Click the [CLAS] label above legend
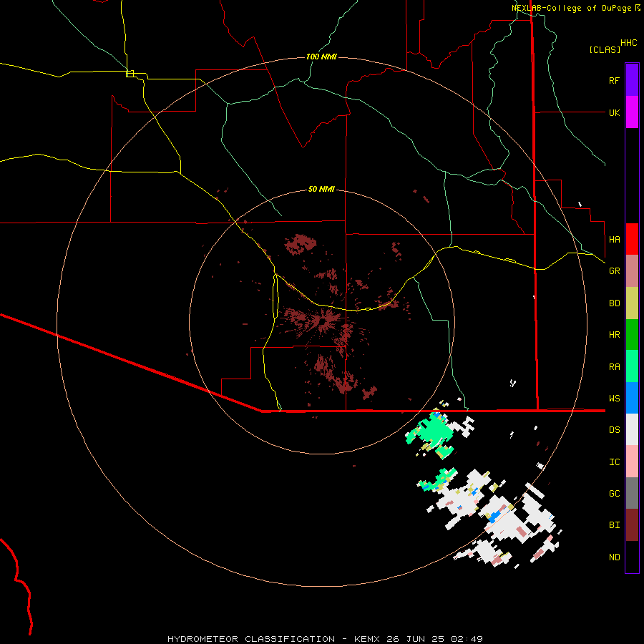Viewport: 644px width, 644px height. click(605, 49)
